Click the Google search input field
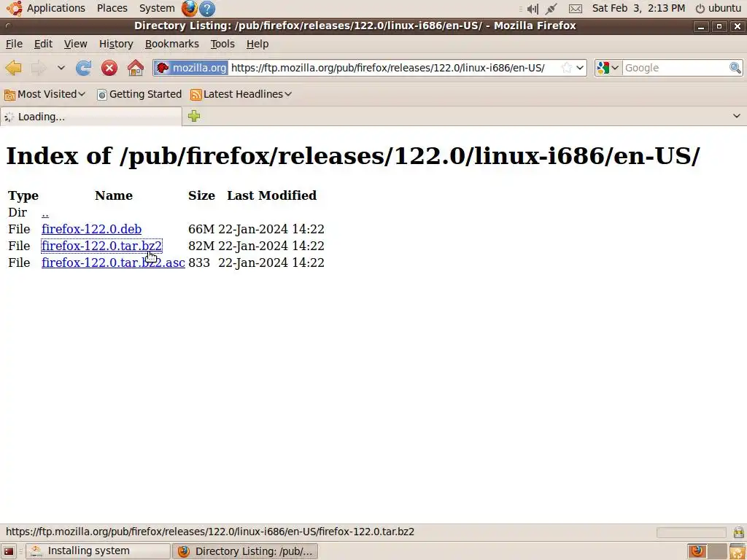Viewport: 747px width, 560px height. click(676, 68)
